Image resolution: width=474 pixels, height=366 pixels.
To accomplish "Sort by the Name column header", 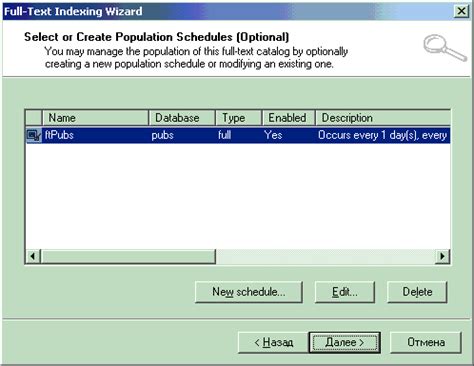I will click(x=95, y=118).
